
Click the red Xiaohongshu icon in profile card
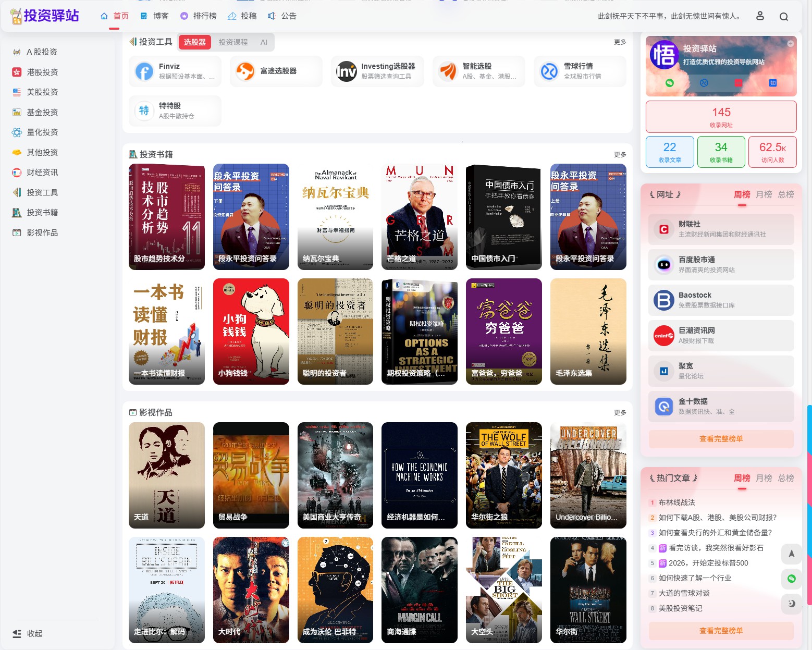pyautogui.click(x=739, y=83)
